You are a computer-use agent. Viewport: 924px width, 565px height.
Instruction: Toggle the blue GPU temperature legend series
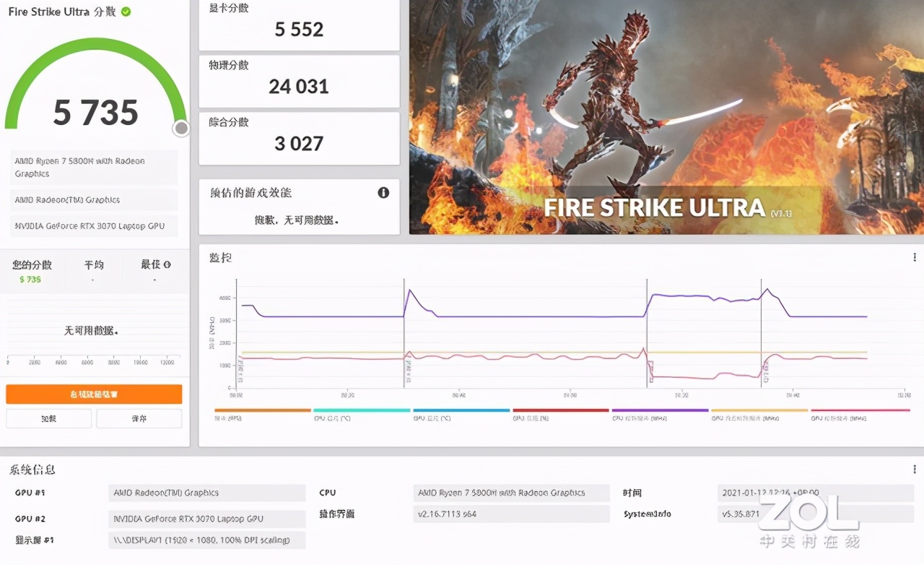click(461, 414)
